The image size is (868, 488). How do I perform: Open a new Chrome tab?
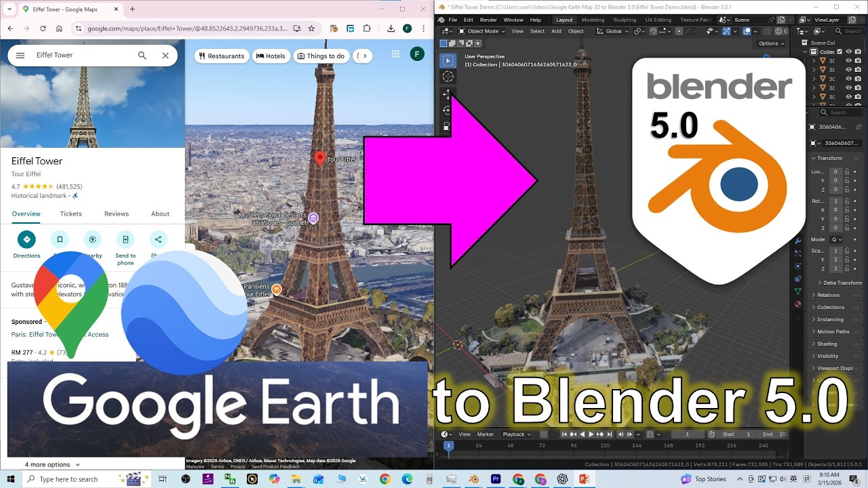[132, 9]
